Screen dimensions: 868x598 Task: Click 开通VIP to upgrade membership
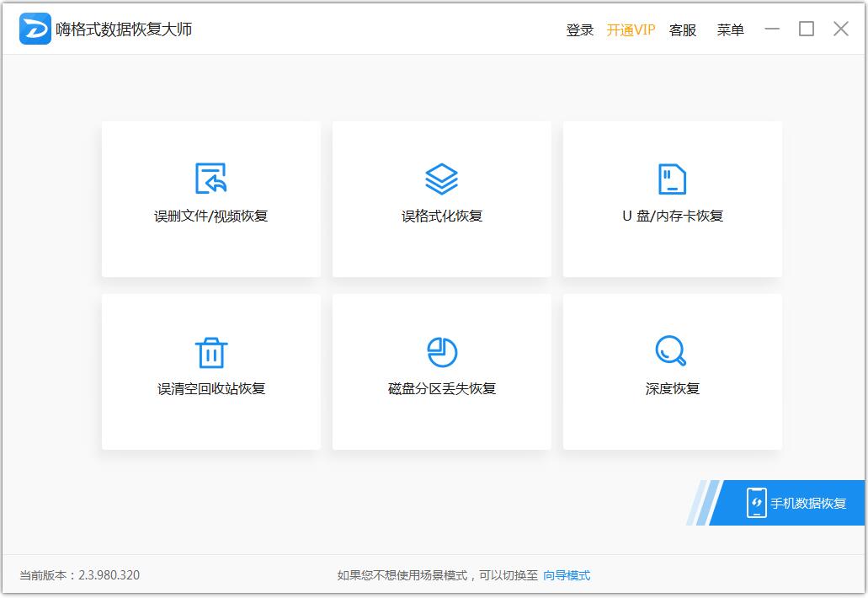pyautogui.click(x=632, y=29)
